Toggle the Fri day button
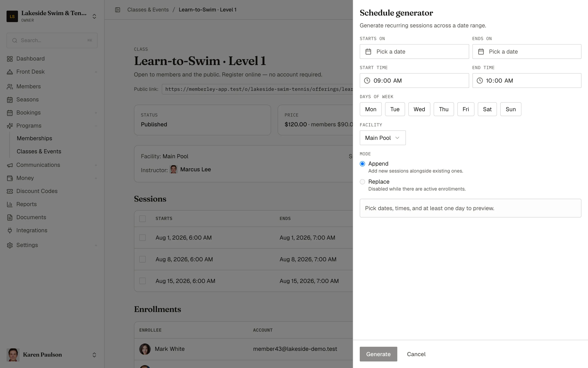588x368 pixels. [x=466, y=109]
